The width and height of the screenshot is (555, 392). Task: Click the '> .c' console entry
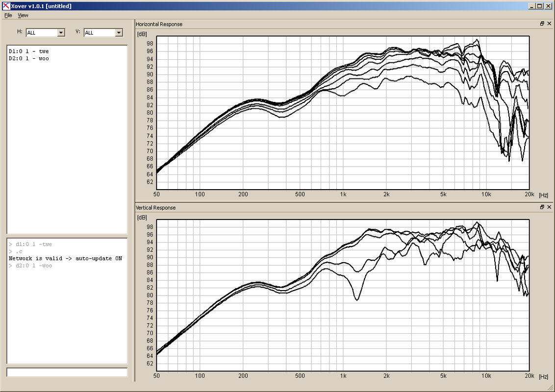coord(16,251)
